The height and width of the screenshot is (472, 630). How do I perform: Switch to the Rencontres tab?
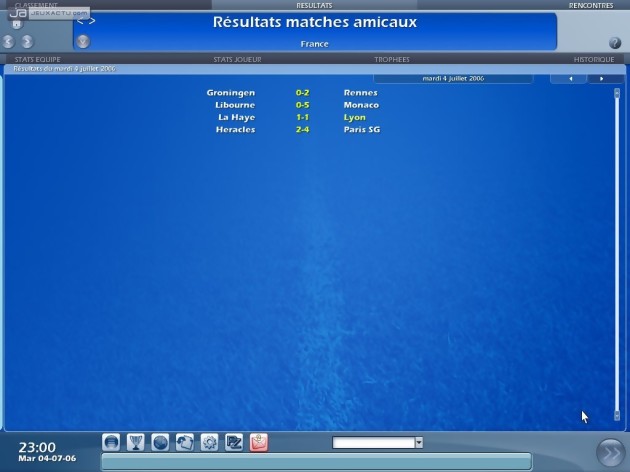(x=591, y=5)
